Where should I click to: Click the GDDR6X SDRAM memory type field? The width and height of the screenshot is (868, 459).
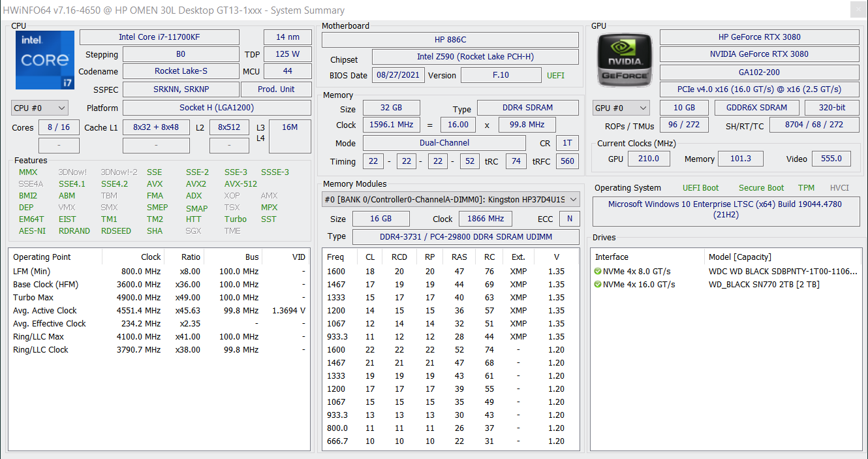[x=756, y=108]
